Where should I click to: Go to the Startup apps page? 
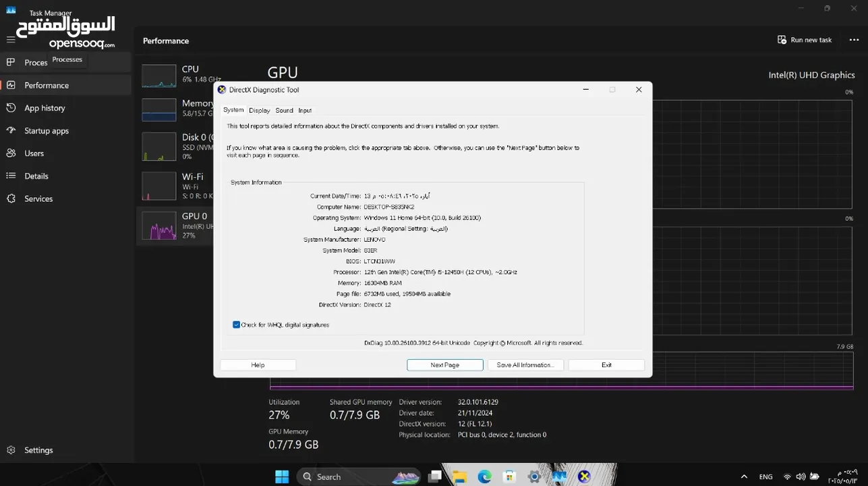[65, 131]
